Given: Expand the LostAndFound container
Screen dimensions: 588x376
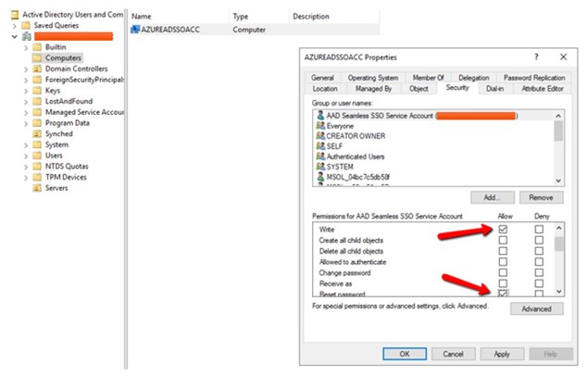Looking at the screenshot, I should point(26,102).
